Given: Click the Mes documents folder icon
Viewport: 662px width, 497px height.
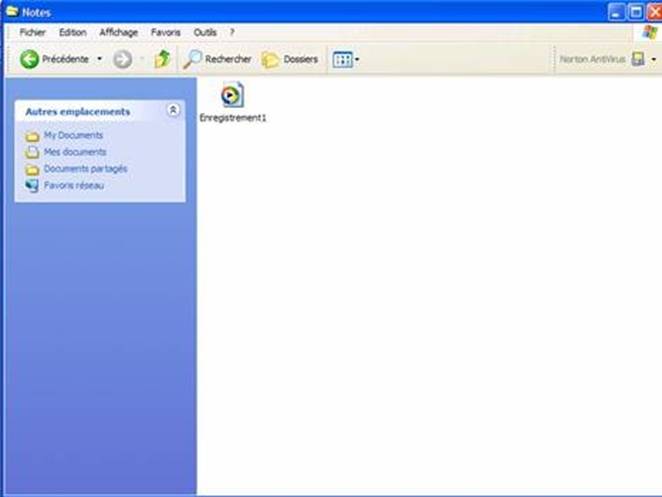Looking at the screenshot, I should tap(32, 152).
